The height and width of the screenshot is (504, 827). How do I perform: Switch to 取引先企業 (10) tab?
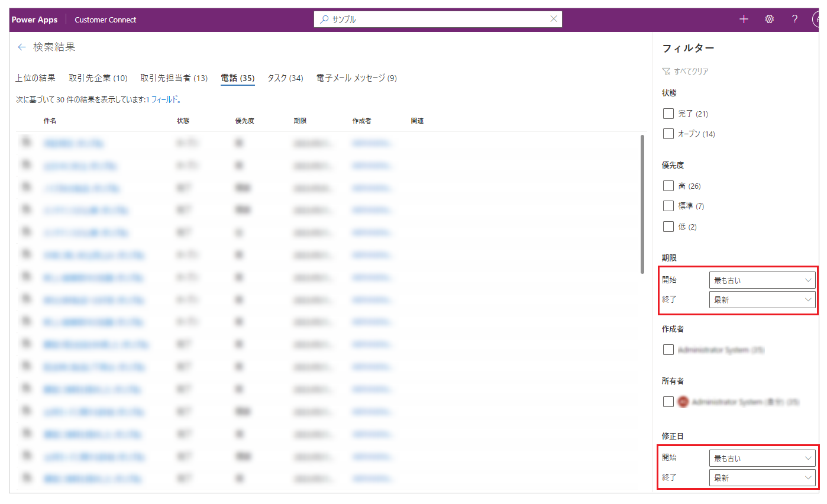pos(98,78)
